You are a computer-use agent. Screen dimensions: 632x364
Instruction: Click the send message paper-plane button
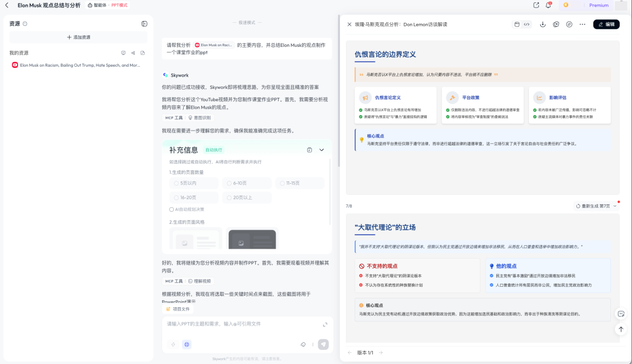[323, 344]
